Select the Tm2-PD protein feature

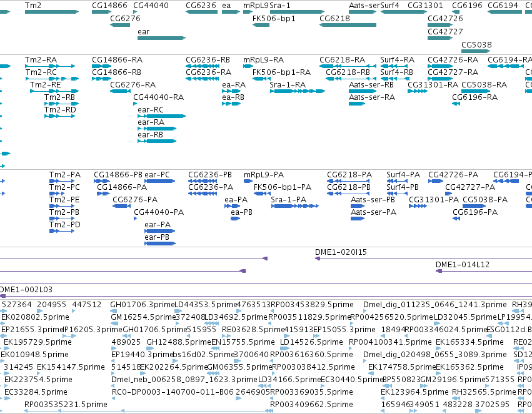[62, 231]
